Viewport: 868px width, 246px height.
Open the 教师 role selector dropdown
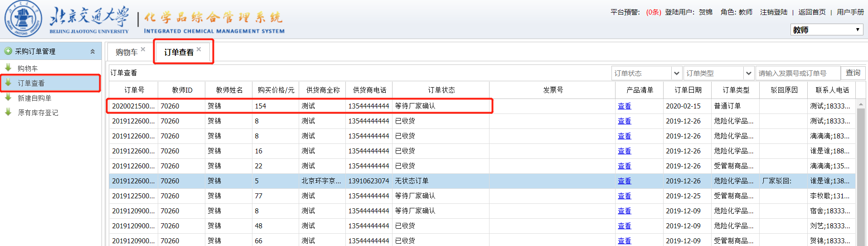click(x=826, y=30)
